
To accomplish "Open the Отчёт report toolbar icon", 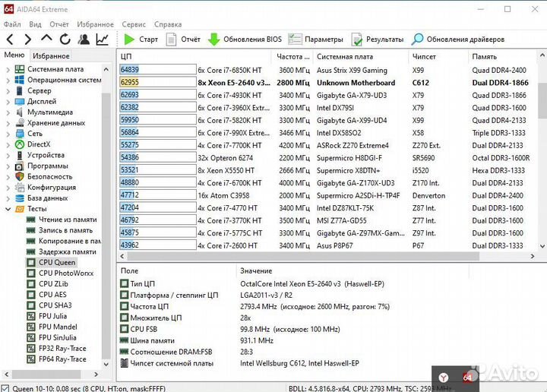I will pyautogui.click(x=172, y=39).
